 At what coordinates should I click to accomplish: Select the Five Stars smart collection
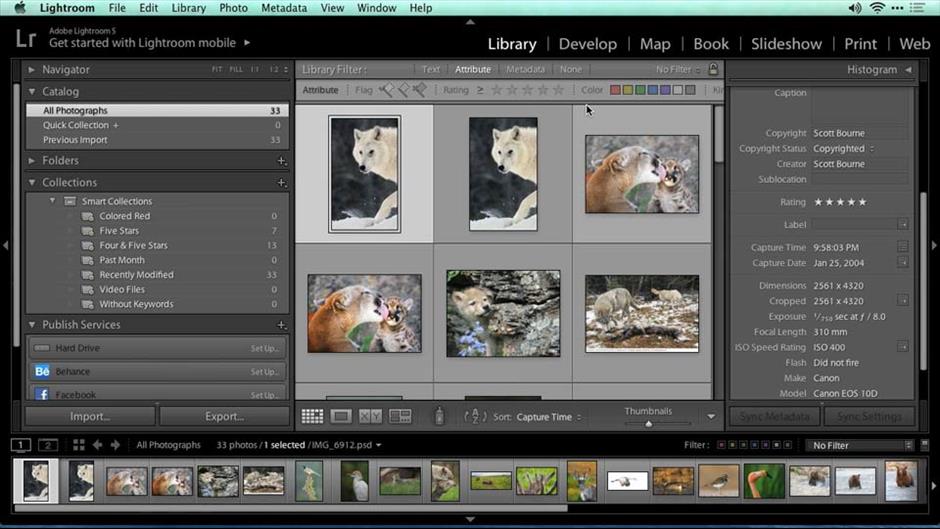(119, 231)
